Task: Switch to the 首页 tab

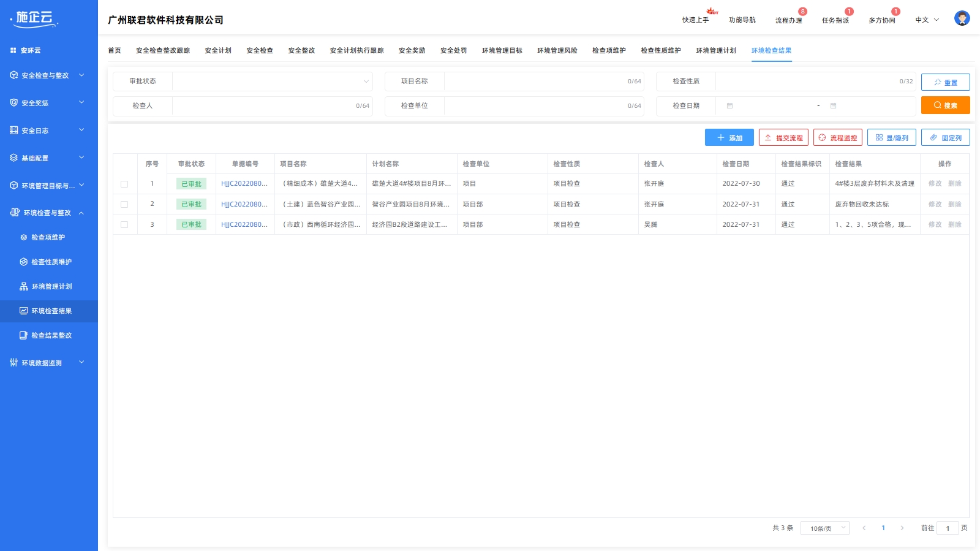Action: pyautogui.click(x=115, y=50)
